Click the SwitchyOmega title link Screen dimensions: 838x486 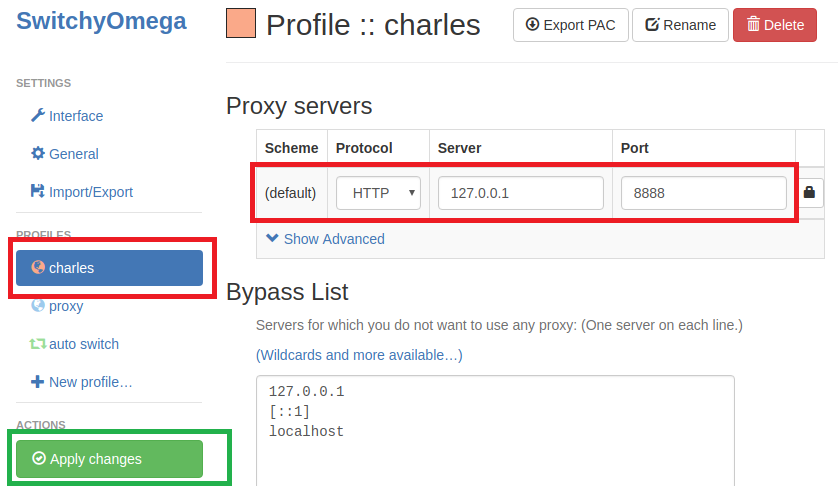click(101, 21)
